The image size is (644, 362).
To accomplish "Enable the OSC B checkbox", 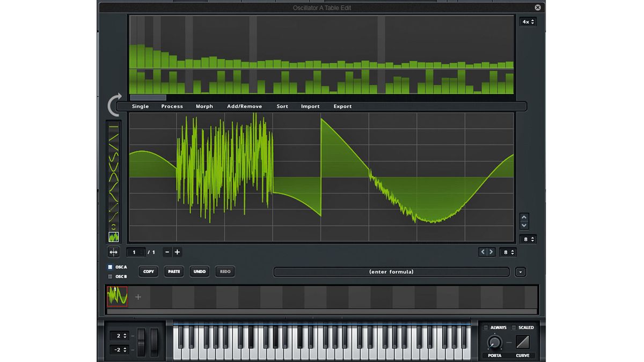I will pyautogui.click(x=111, y=277).
